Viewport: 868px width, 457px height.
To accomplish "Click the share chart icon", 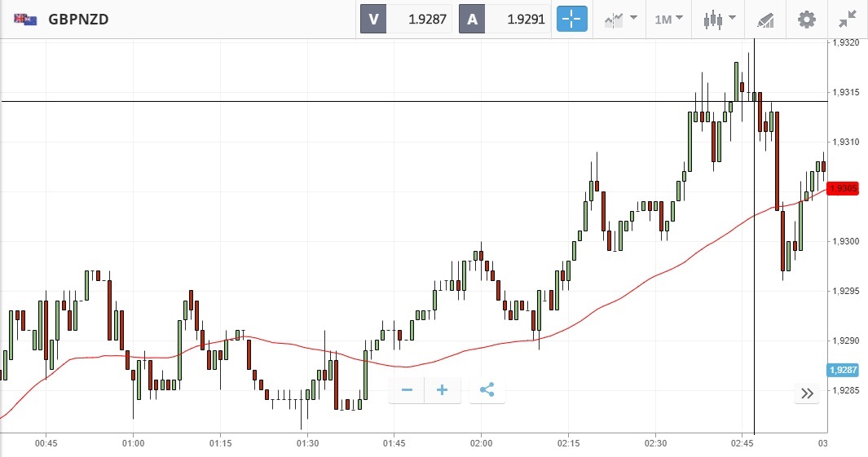I will click(x=487, y=390).
